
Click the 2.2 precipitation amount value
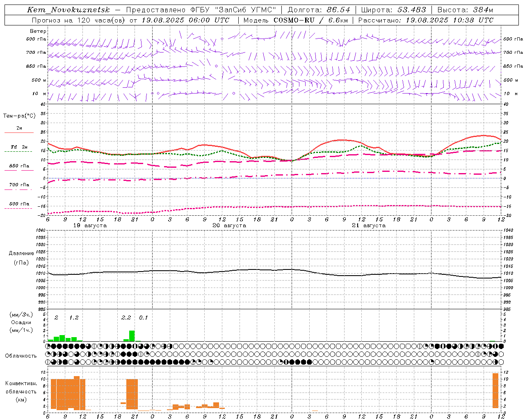click(x=126, y=317)
